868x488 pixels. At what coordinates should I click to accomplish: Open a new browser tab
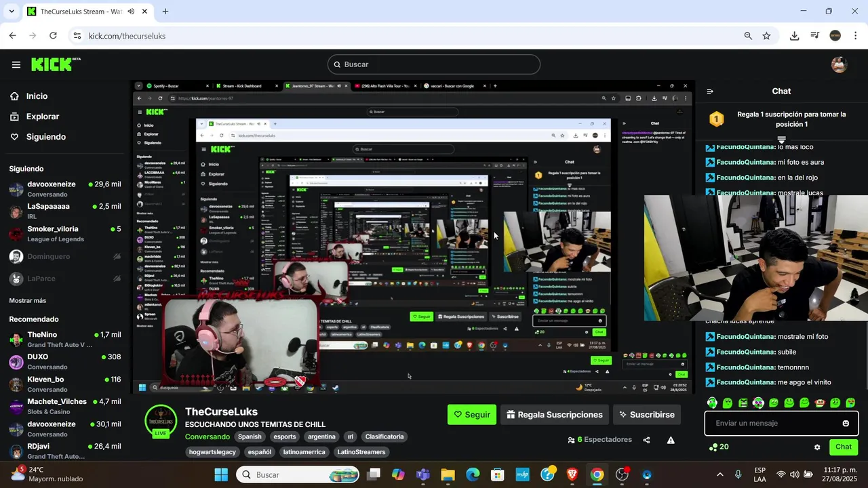tap(165, 12)
